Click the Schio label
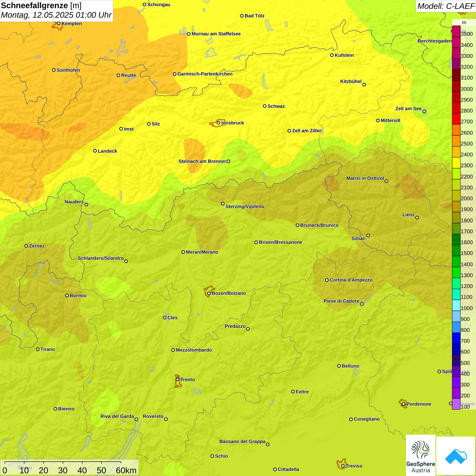This screenshot has width=476, height=476. (x=221, y=456)
